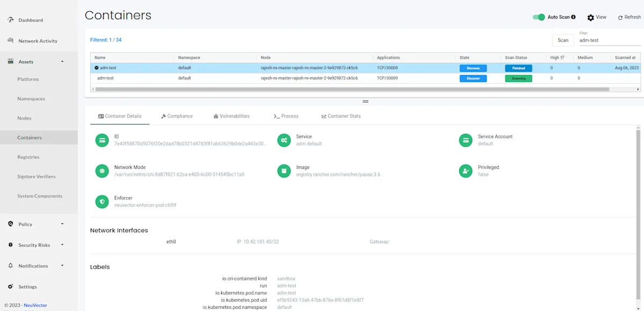This screenshot has width=644, height=311.
Task: Go to Nodes in the sidebar
Action: click(x=24, y=118)
